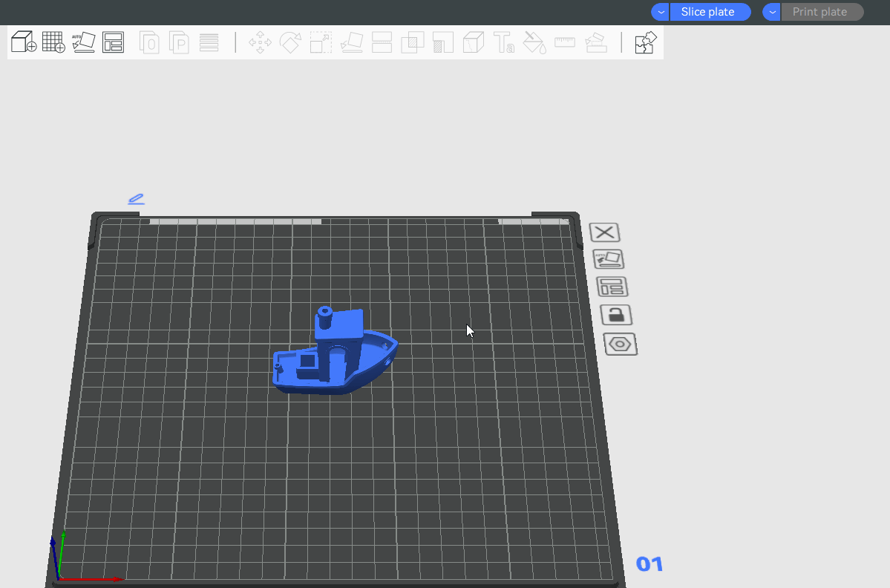The height and width of the screenshot is (588, 890).
Task: Click the Print plate button
Action: tap(821, 12)
